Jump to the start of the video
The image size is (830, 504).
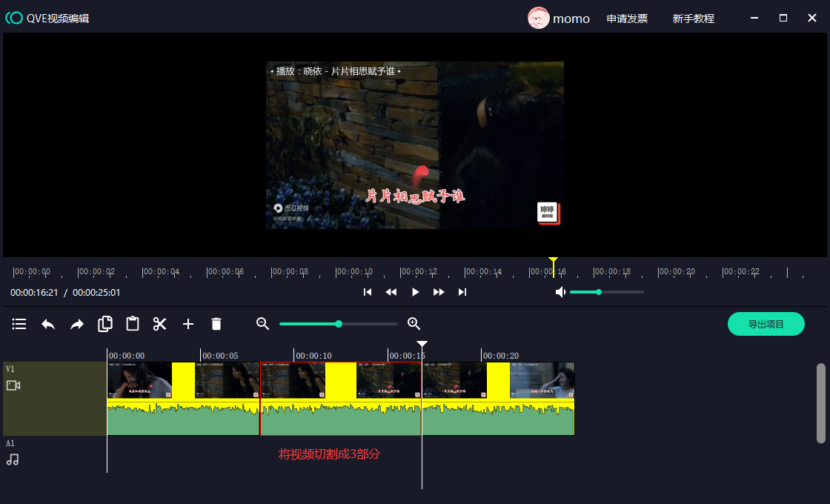pos(368,292)
